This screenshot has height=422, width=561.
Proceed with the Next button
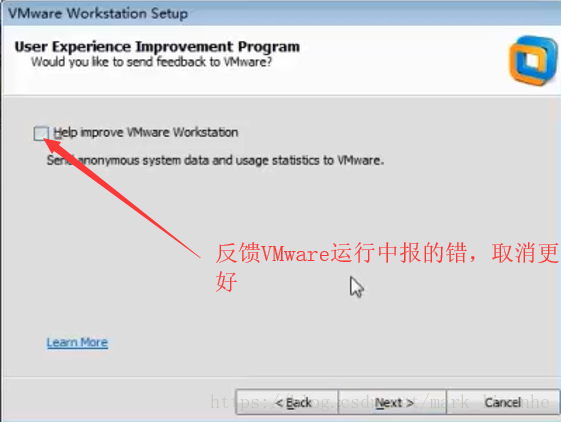point(392,402)
